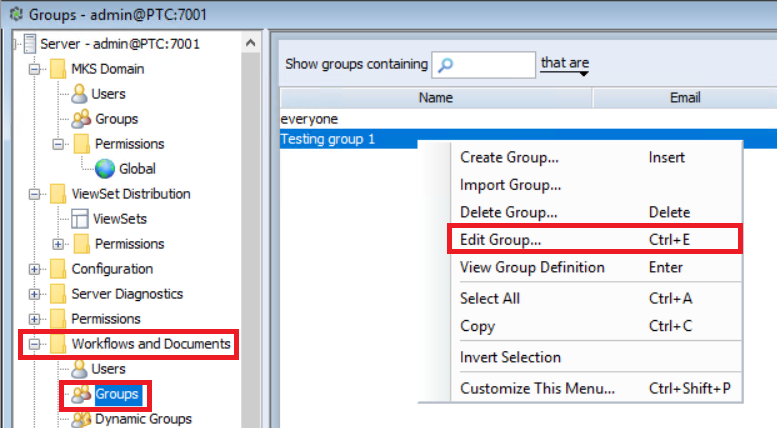777x428 pixels.
Task: Click the Dynamic Groups icon
Action: coord(80,419)
